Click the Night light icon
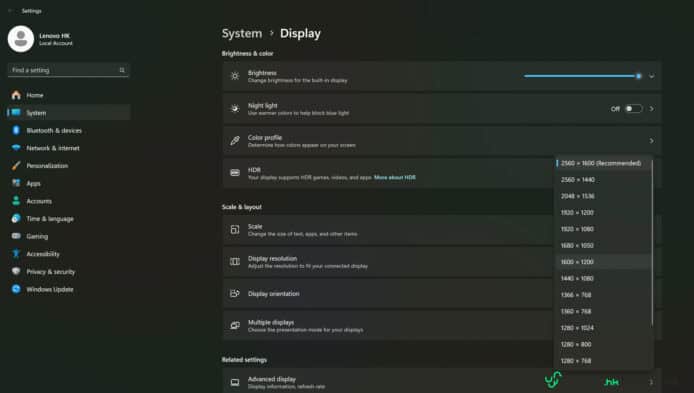 point(235,108)
